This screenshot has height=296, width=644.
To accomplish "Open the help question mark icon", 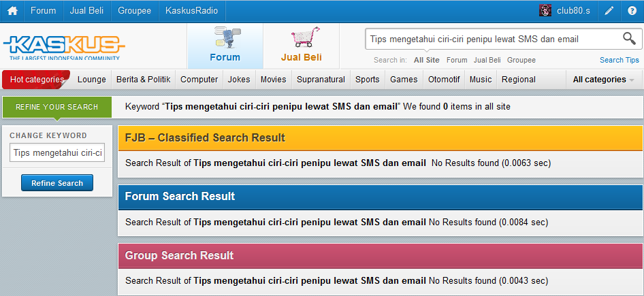I will [x=632, y=11].
